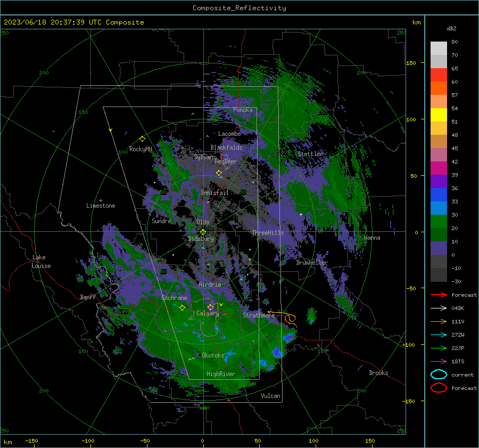Click the white 04DK arrow icon
Viewport: 479px width, 448px height.
point(439,308)
